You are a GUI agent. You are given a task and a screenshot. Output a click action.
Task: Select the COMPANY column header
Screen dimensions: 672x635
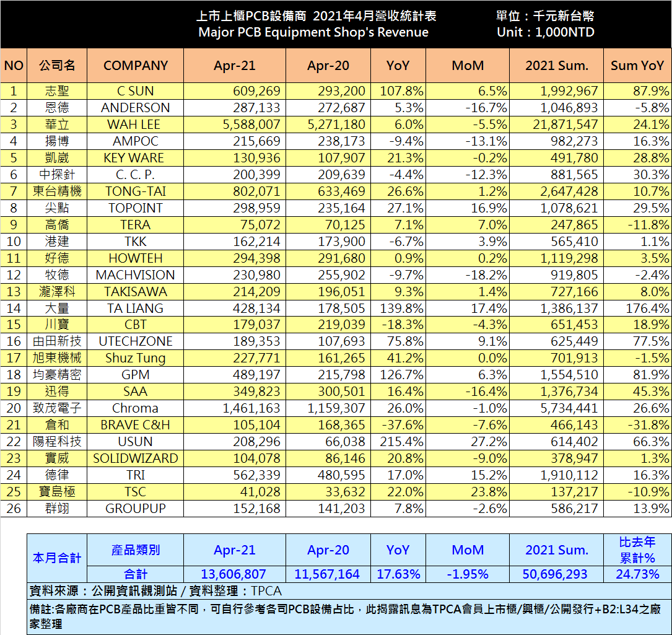tap(135, 65)
